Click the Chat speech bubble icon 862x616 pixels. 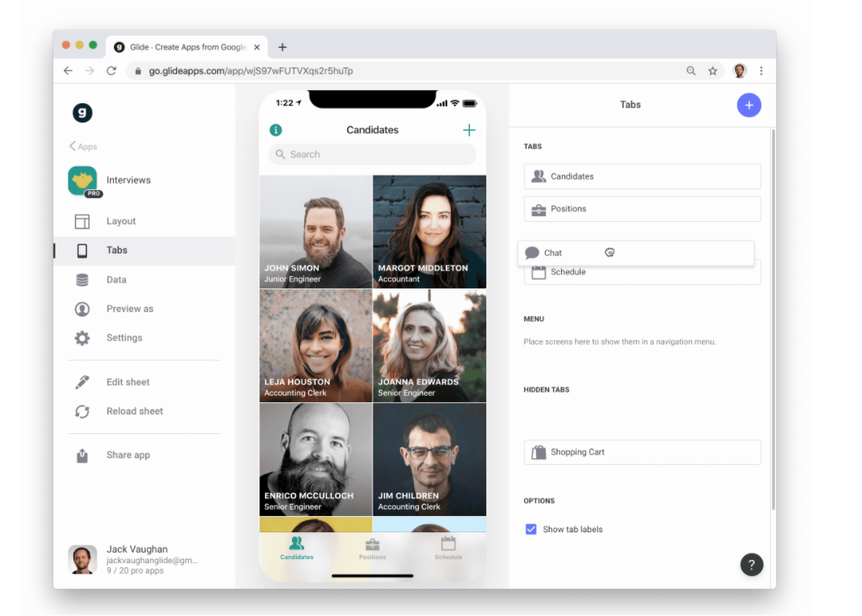pyautogui.click(x=532, y=253)
